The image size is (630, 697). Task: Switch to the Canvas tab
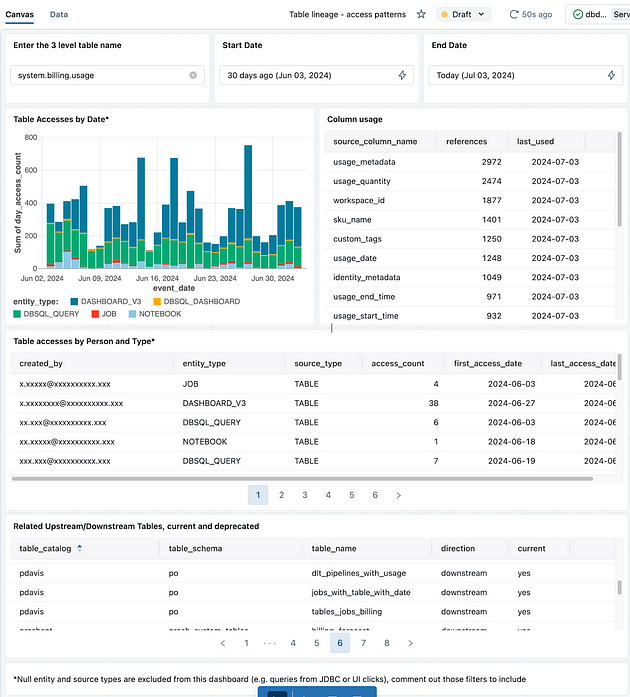click(20, 14)
